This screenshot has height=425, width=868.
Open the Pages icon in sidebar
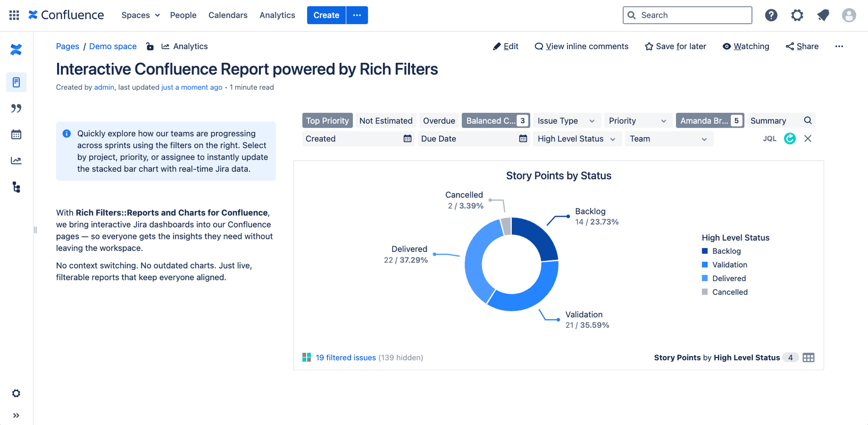coord(16,83)
